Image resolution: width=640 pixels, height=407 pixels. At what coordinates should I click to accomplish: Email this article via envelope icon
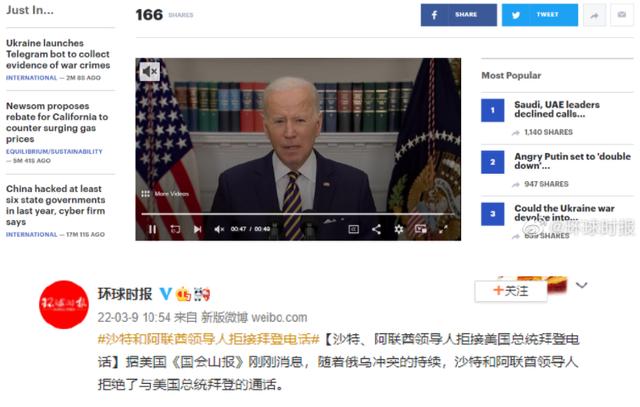pos(622,15)
